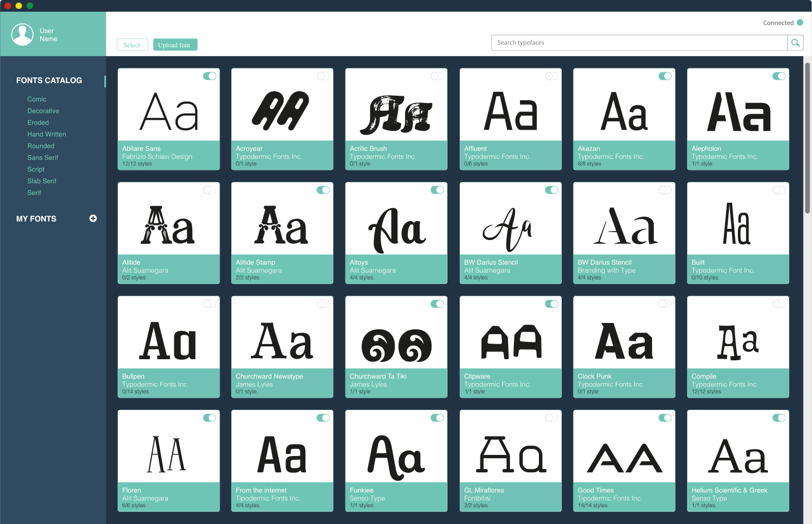
Task: Open the Eroded category
Action: 38,123
